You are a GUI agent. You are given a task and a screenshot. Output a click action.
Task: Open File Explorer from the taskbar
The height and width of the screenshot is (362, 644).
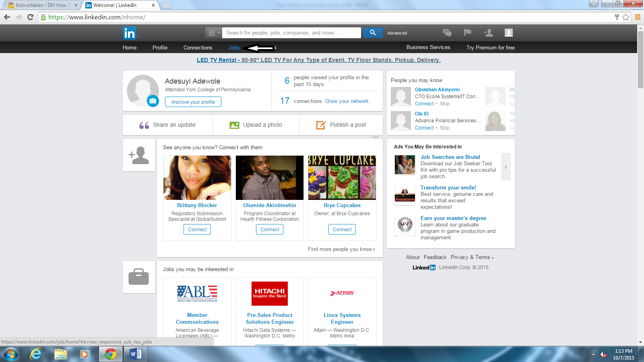[60, 354]
